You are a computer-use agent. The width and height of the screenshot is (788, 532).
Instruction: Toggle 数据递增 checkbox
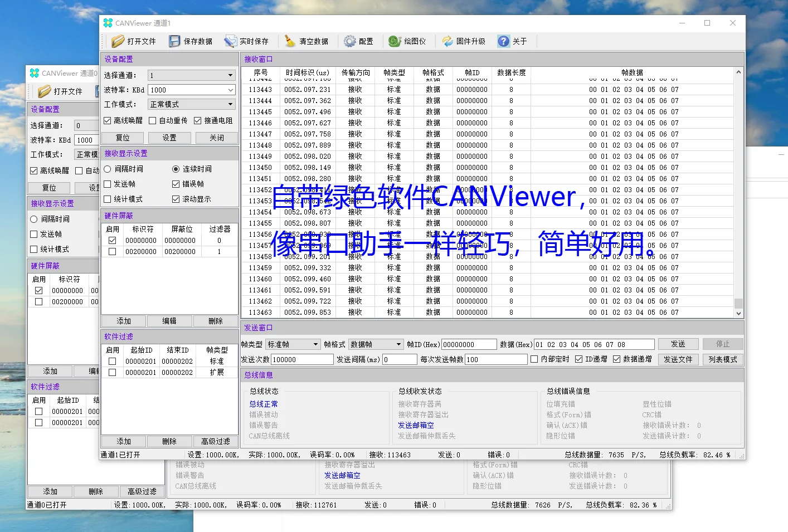pyautogui.click(x=617, y=359)
